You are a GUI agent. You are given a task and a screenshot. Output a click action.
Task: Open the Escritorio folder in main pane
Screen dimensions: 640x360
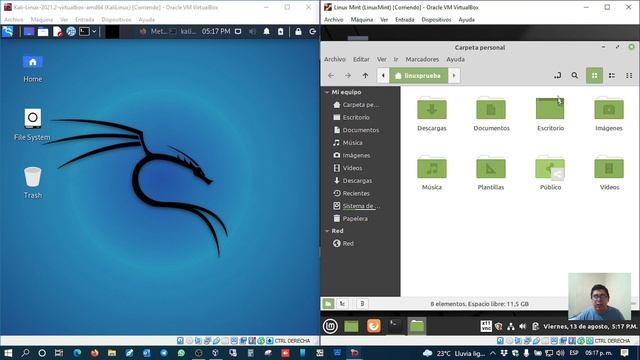[550, 114]
